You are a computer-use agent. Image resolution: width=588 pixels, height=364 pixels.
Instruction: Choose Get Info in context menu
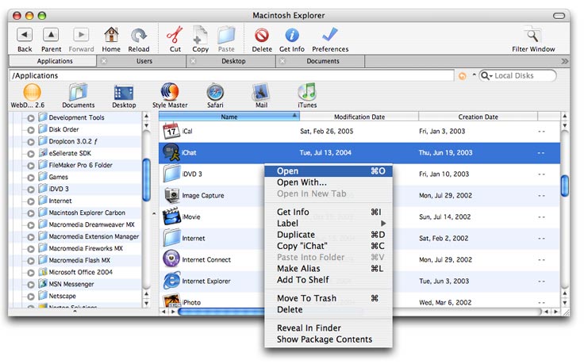[329, 212]
